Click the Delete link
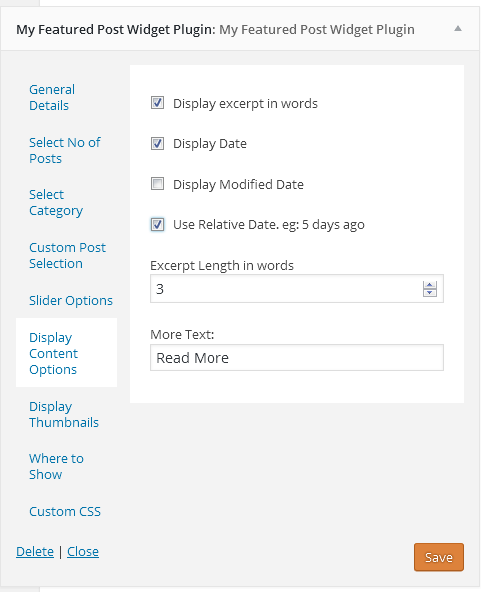 [35, 552]
